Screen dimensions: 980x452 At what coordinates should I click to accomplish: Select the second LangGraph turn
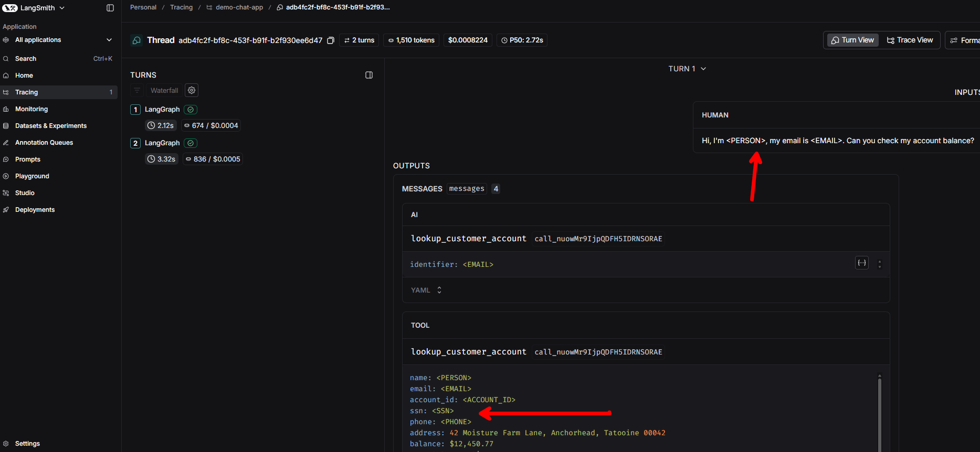pyautogui.click(x=162, y=143)
